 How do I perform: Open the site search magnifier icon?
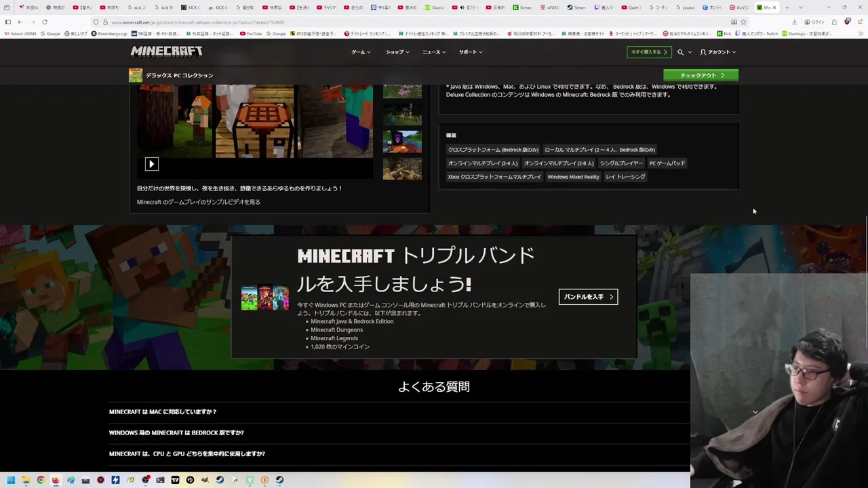pyautogui.click(x=680, y=52)
